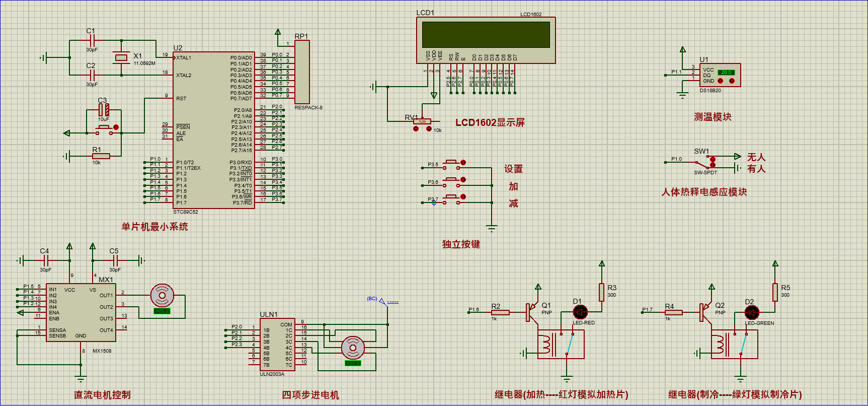This screenshot has height=406, width=868.
Task: Click the STC89C52 part name text
Action: click(x=186, y=212)
